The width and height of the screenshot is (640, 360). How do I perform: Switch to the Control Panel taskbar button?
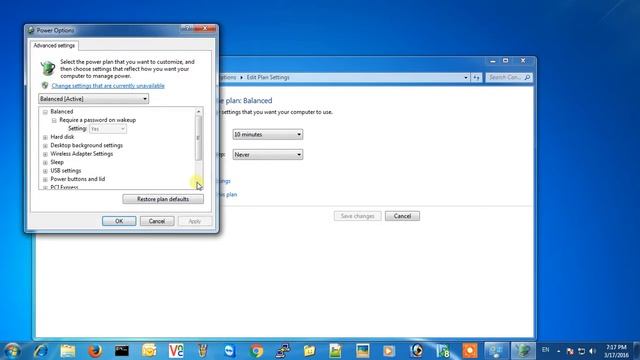coord(496,351)
